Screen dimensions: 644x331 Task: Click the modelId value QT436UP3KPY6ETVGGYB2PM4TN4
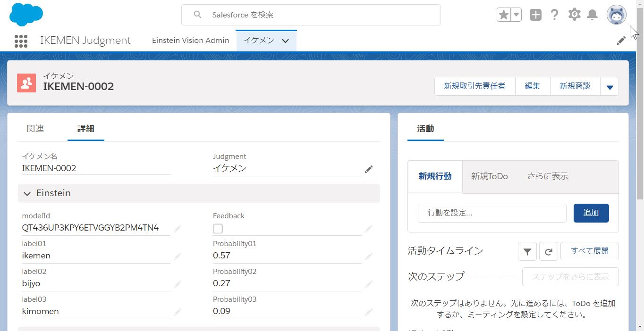point(90,228)
